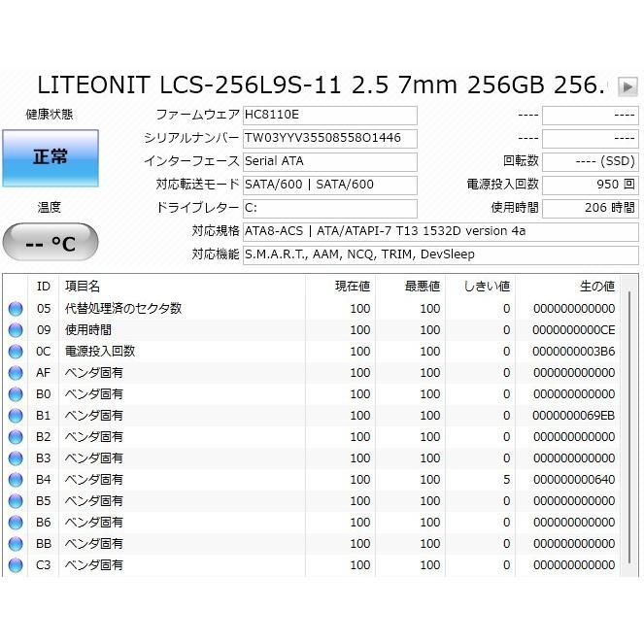Click the シリアルナンバー label

point(191,138)
